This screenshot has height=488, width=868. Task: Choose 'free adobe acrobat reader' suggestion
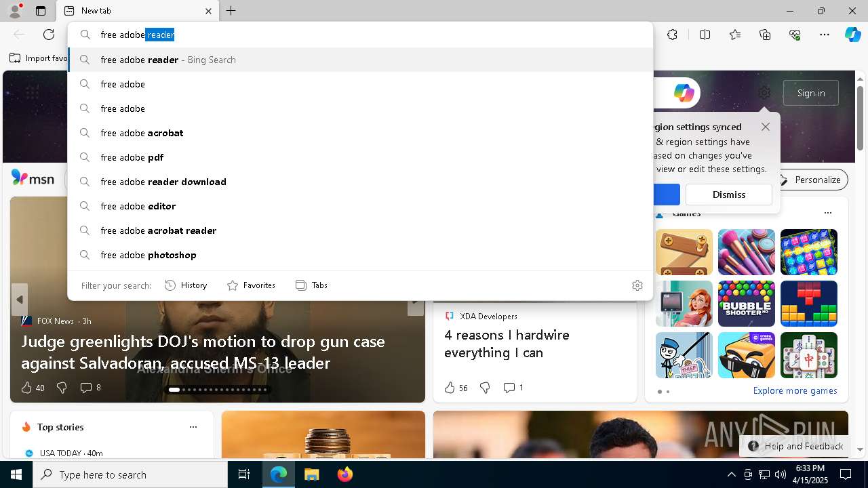pos(360,230)
